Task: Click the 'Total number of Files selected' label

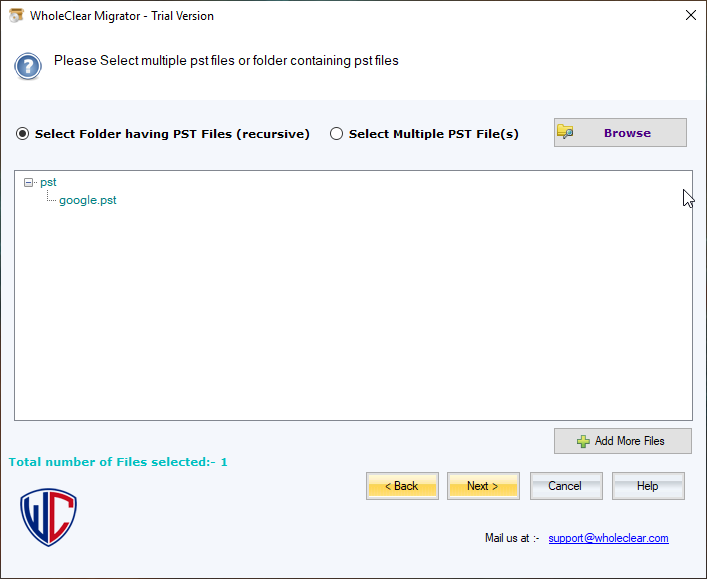Action: pyautogui.click(x=118, y=462)
